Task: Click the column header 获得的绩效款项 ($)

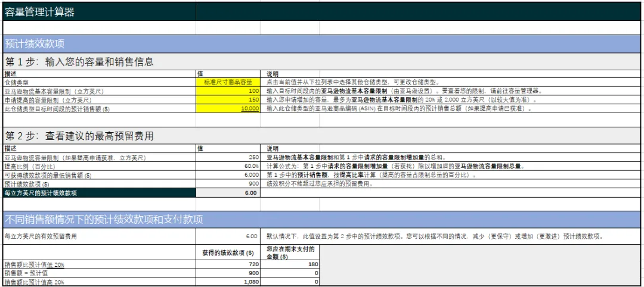Action: pos(228,251)
